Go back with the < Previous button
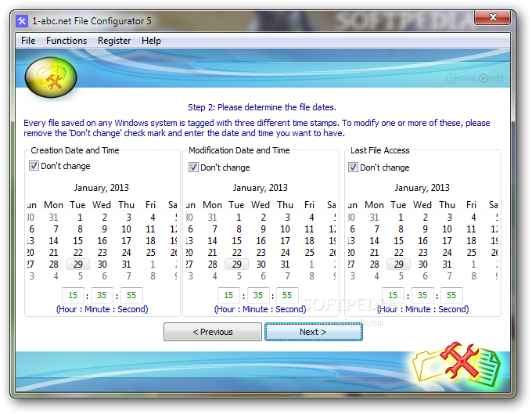 pos(213,332)
